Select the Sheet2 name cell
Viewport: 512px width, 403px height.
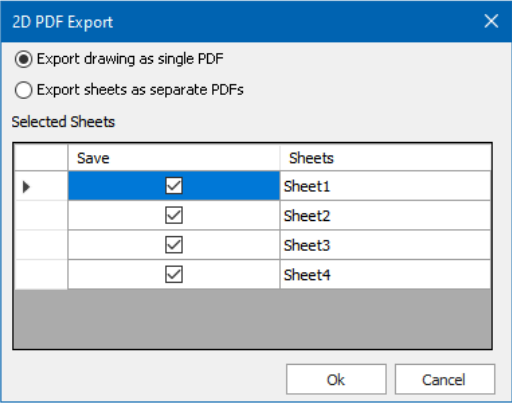[x=385, y=215]
